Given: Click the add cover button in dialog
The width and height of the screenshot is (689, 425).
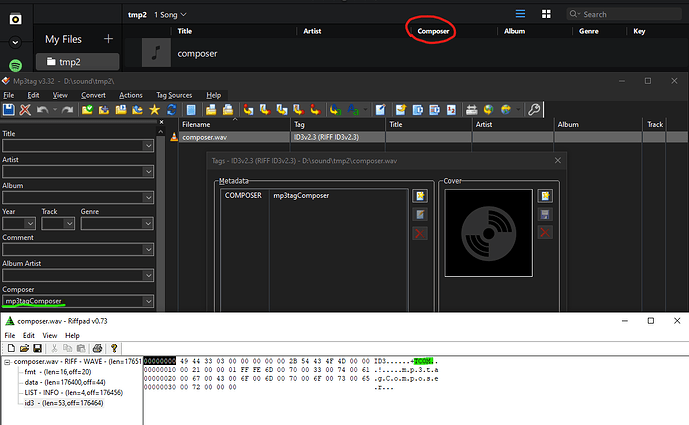Looking at the screenshot, I should [545, 196].
